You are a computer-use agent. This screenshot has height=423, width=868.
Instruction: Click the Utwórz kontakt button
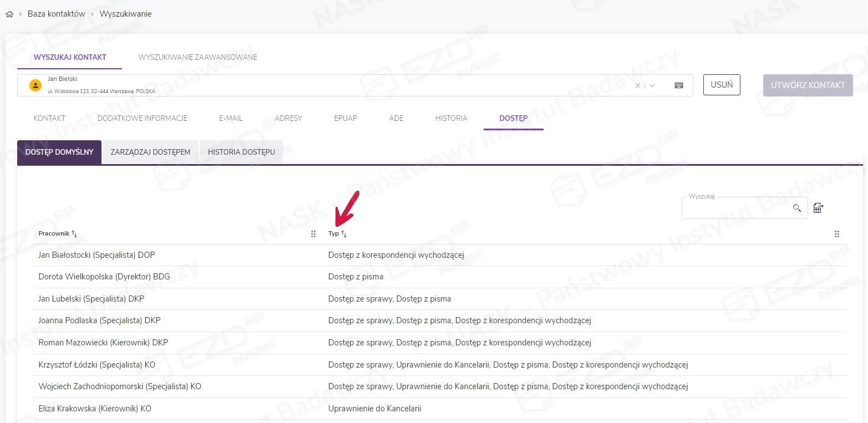coord(808,85)
